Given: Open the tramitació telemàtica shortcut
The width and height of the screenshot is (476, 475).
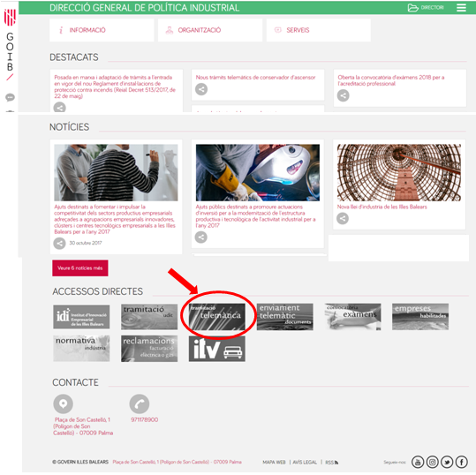Looking at the screenshot, I should (x=216, y=317).
